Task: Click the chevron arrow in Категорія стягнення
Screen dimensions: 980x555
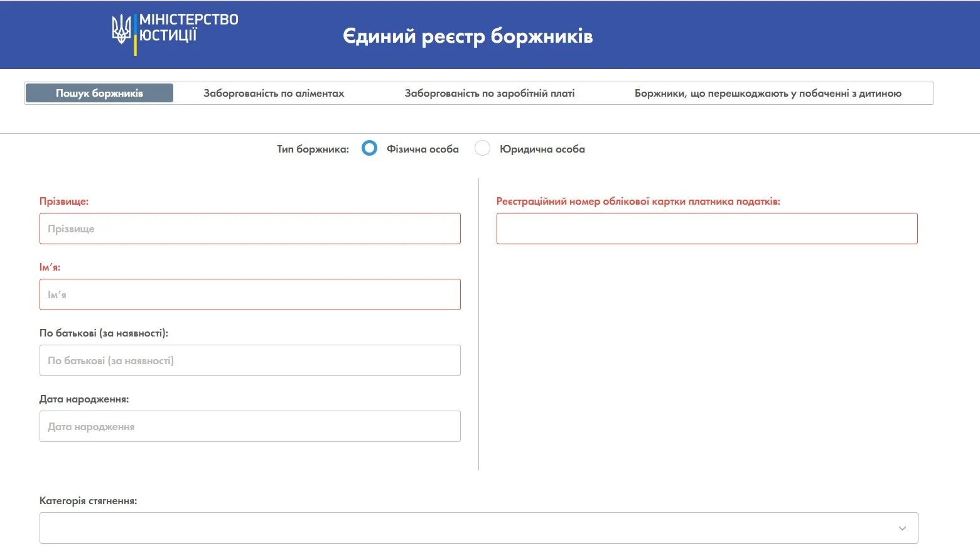Action: pyautogui.click(x=902, y=528)
